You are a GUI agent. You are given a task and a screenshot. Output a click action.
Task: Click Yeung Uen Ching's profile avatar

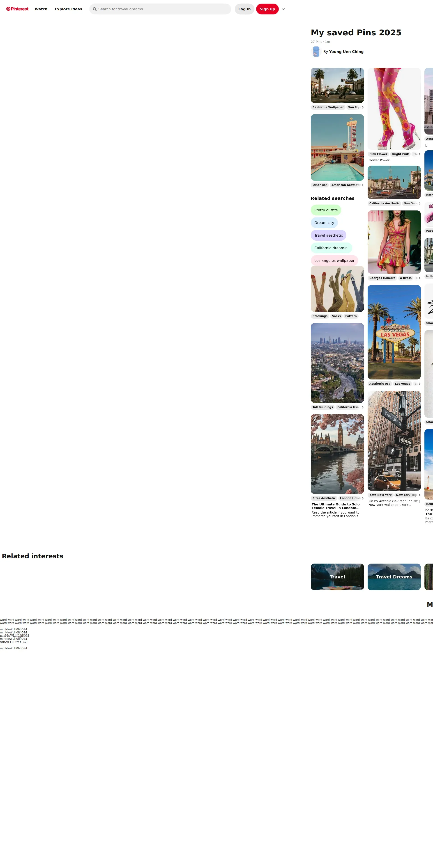coord(316,52)
